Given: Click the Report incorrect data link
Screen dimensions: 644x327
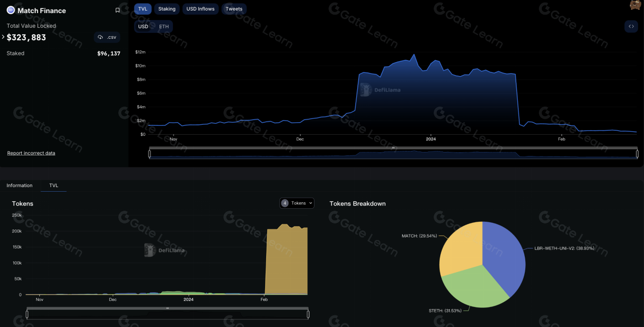Looking at the screenshot, I should pyautogui.click(x=31, y=153).
